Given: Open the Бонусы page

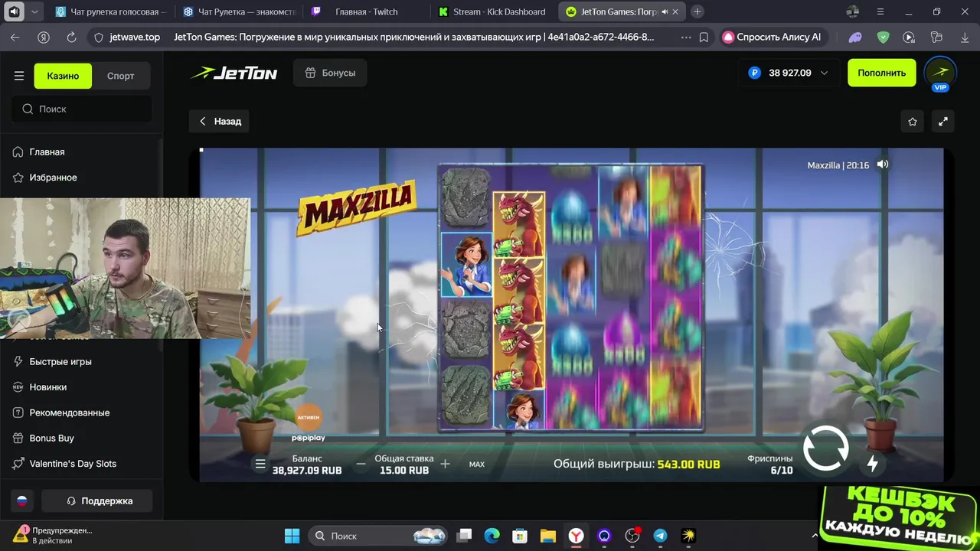Looking at the screenshot, I should point(330,73).
